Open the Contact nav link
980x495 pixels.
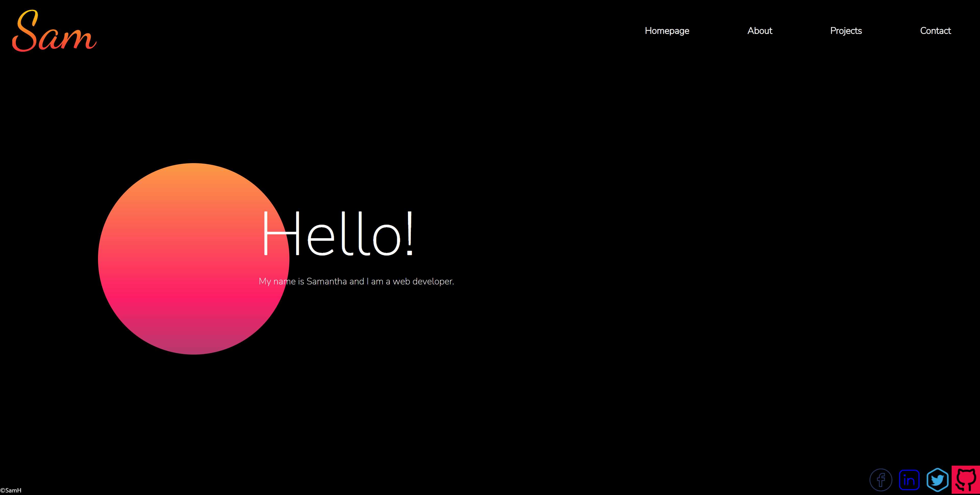936,31
